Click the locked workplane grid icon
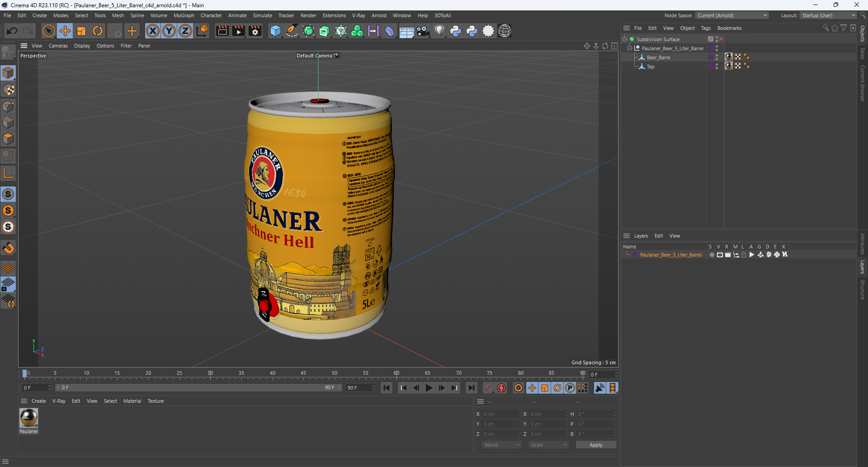868x467 pixels. pos(8,285)
